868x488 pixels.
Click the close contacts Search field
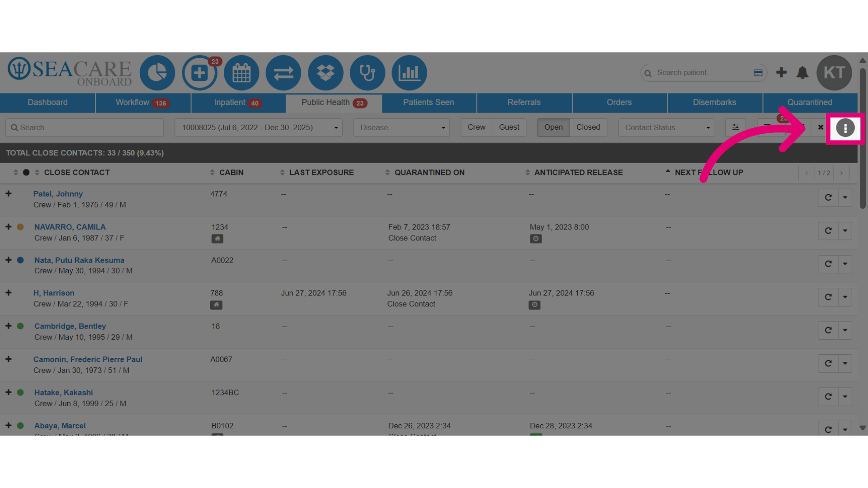[x=85, y=127]
